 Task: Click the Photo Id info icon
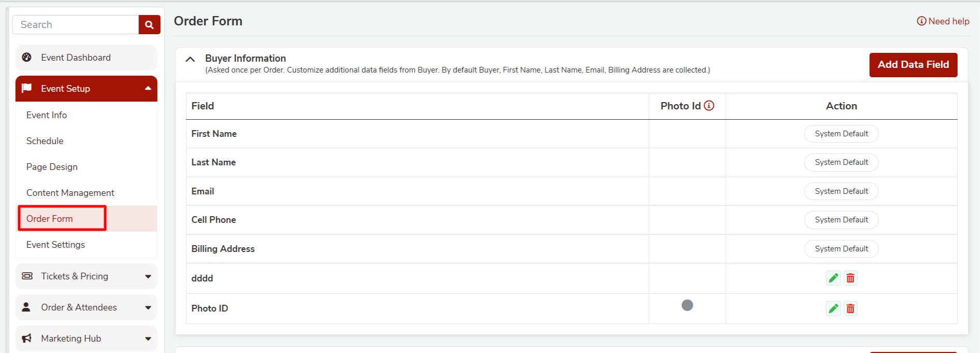click(x=709, y=106)
